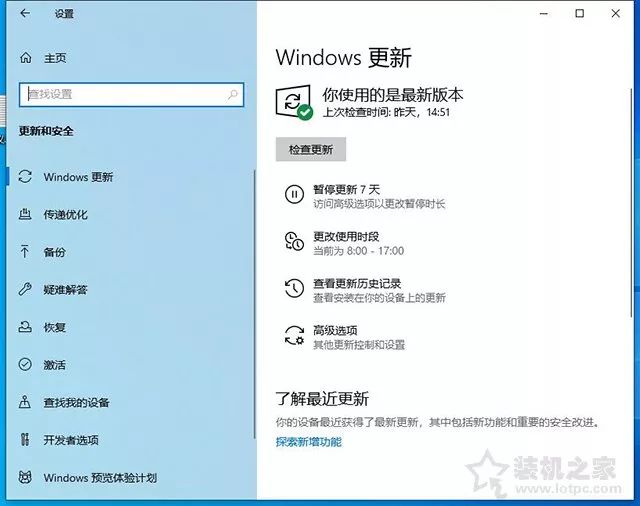Click the Windows 更新 sync icon in sidebar
The width and height of the screenshot is (640, 506).
(25, 177)
